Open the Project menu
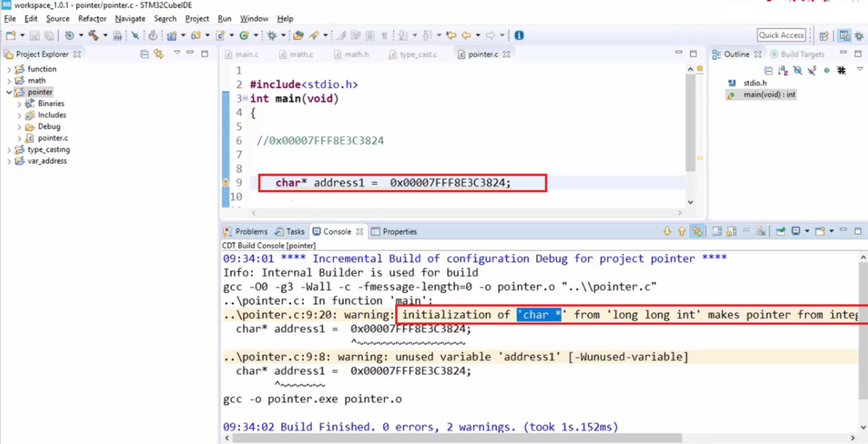Image resolution: width=868 pixels, height=444 pixels. (x=197, y=19)
